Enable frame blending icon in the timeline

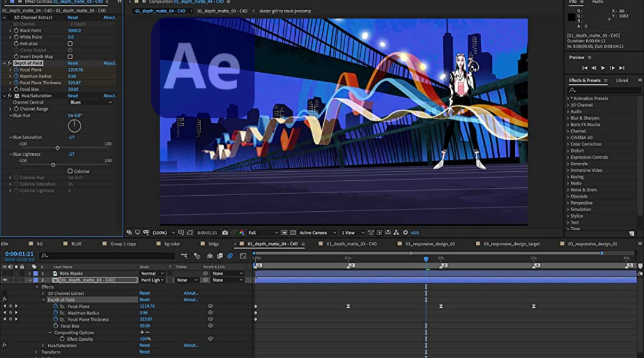(x=220, y=256)
